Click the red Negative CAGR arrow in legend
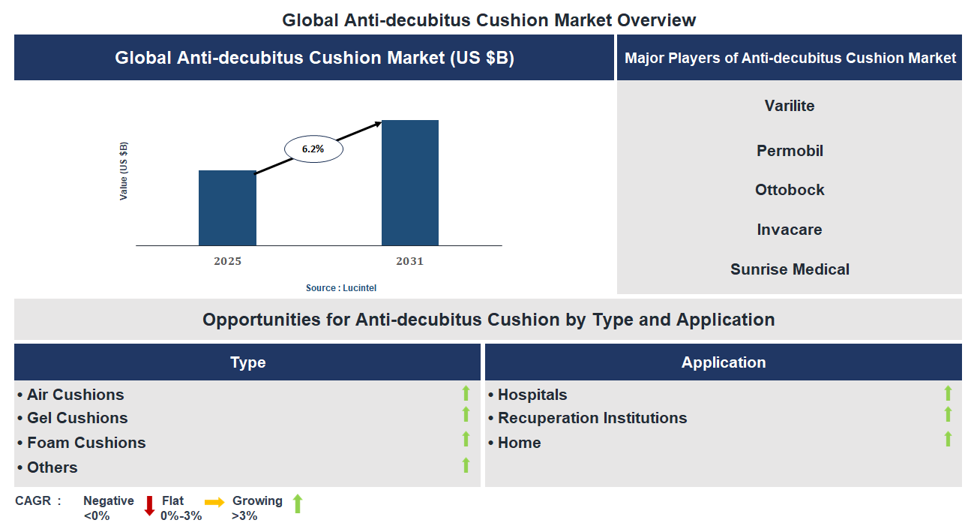This screenshot has width=980, height=532. point(148,504)
